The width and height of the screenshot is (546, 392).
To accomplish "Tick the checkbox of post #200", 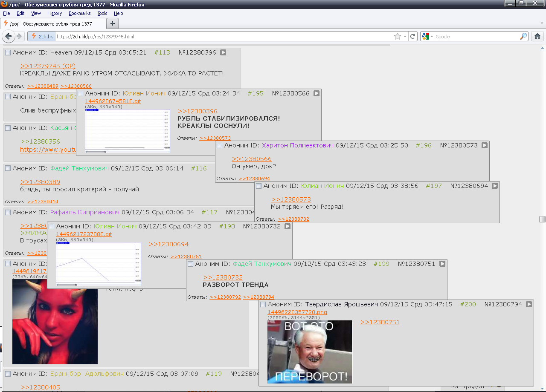I will [263, 304].
